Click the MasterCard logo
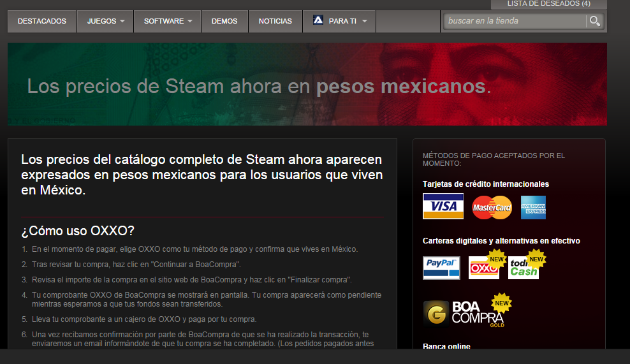The width and height of the screenshot is (630, 364). click(x=492, y=207)
